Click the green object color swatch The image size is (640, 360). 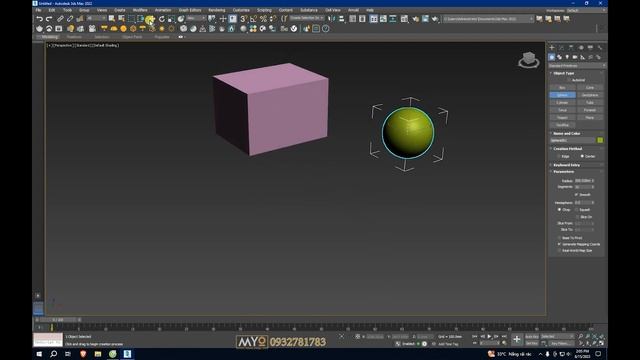[600, 140]
